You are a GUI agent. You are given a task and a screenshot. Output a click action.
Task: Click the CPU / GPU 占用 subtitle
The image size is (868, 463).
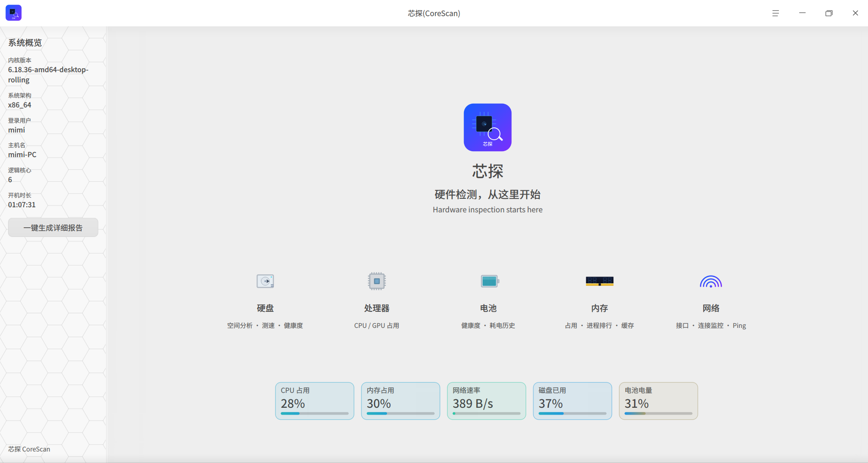376,325
